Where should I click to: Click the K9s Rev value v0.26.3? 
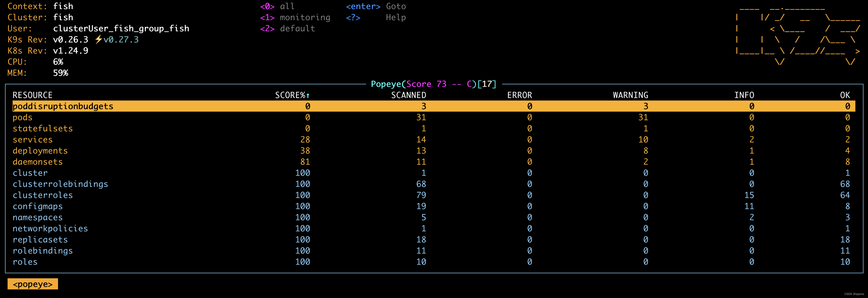pyautogui.click(x=70, y=40)
